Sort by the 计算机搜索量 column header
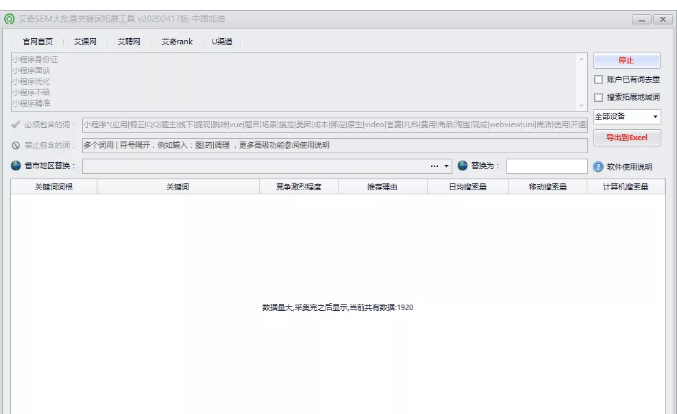677x414 pixels. coord(626,186)
